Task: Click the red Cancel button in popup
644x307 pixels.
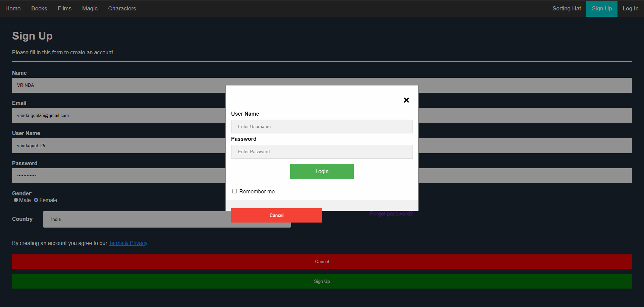Action: point(276,215)
